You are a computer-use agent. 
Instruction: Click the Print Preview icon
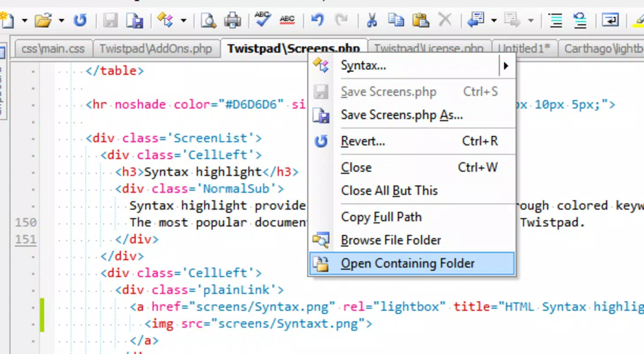[208, 20]
